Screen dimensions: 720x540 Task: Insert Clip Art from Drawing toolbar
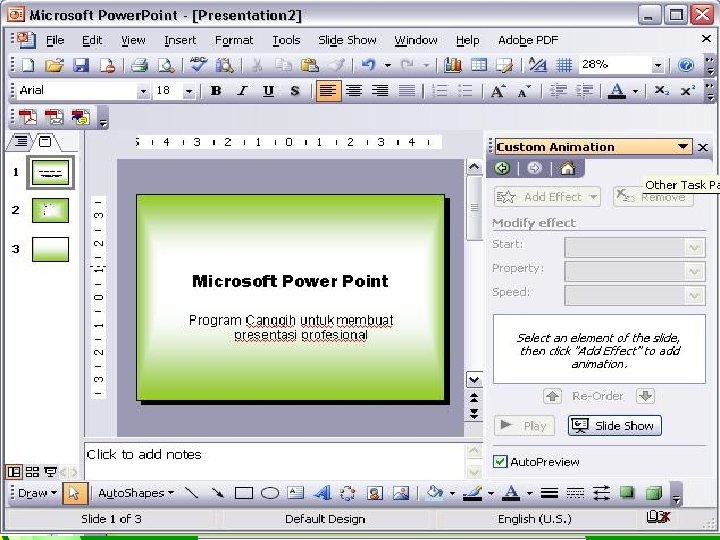point(375,493)
